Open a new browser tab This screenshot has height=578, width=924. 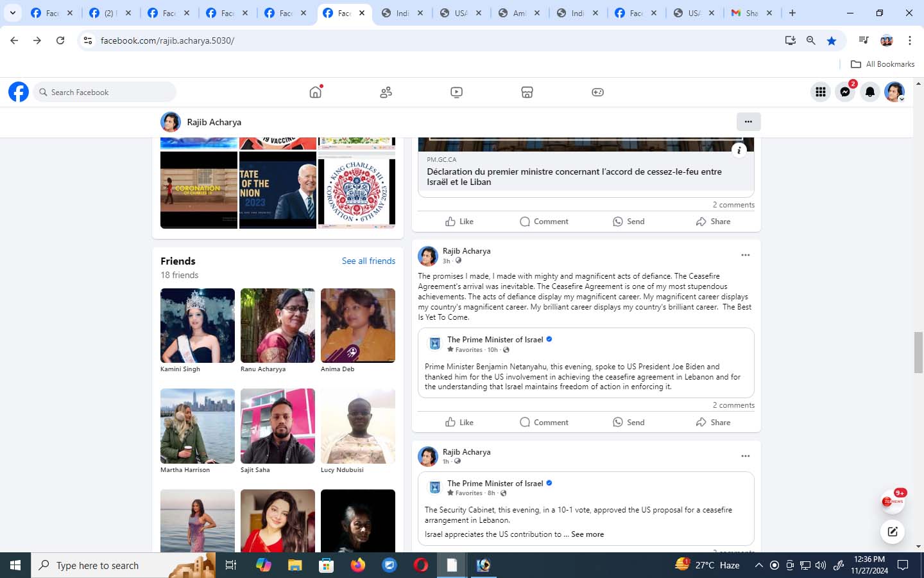click(792, 13)
